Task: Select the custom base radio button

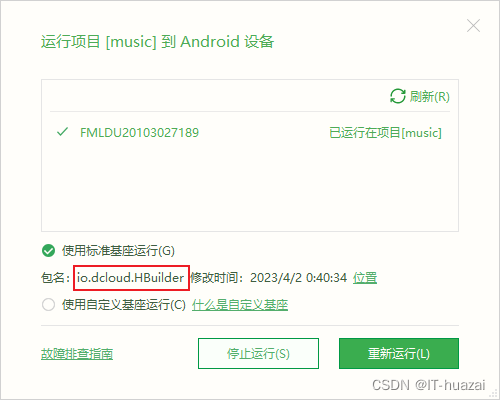Action: 49,304
